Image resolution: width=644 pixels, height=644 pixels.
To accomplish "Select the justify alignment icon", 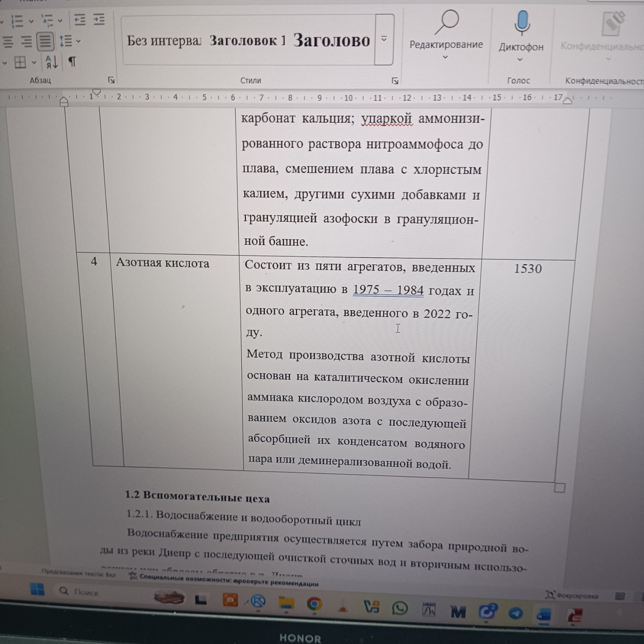I will coord(45,42).
